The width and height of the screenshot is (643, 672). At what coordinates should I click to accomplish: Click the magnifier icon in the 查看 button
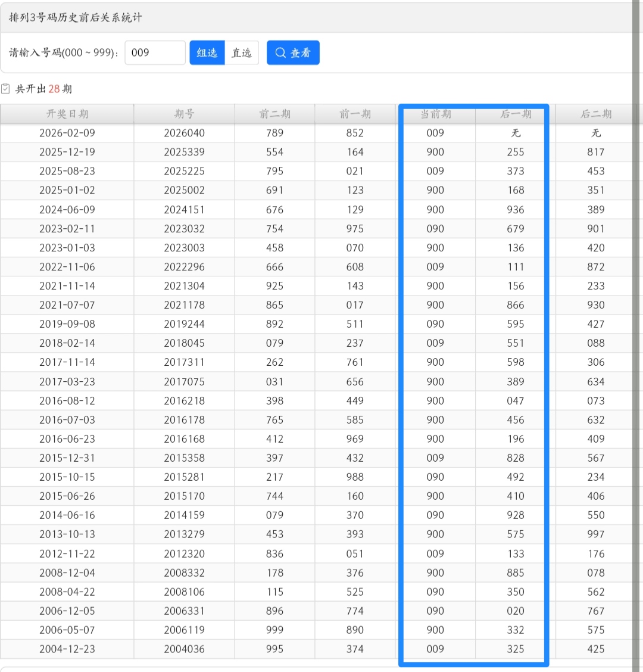[280, 53]
